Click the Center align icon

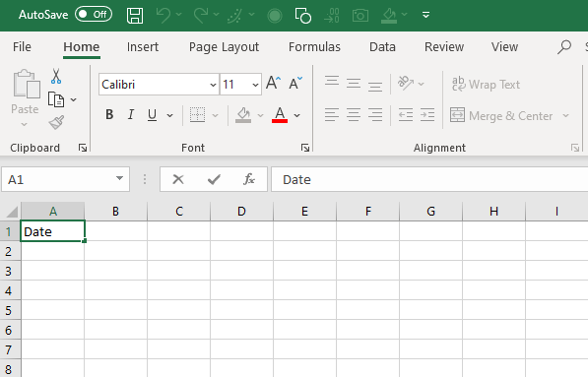click(x=354, y=114)
